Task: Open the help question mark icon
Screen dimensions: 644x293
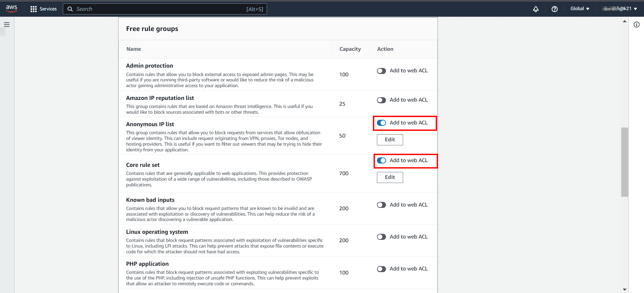Action: point(555,9)
